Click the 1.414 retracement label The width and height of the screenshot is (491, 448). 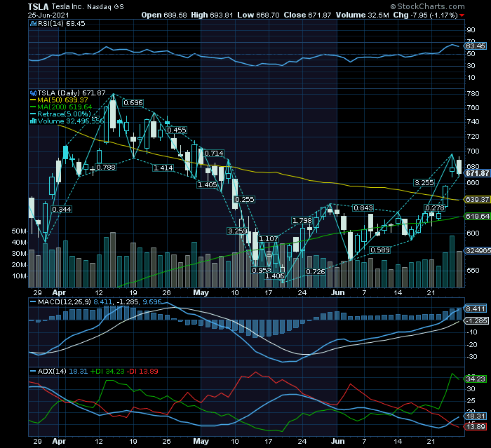[x=163, y=168]
